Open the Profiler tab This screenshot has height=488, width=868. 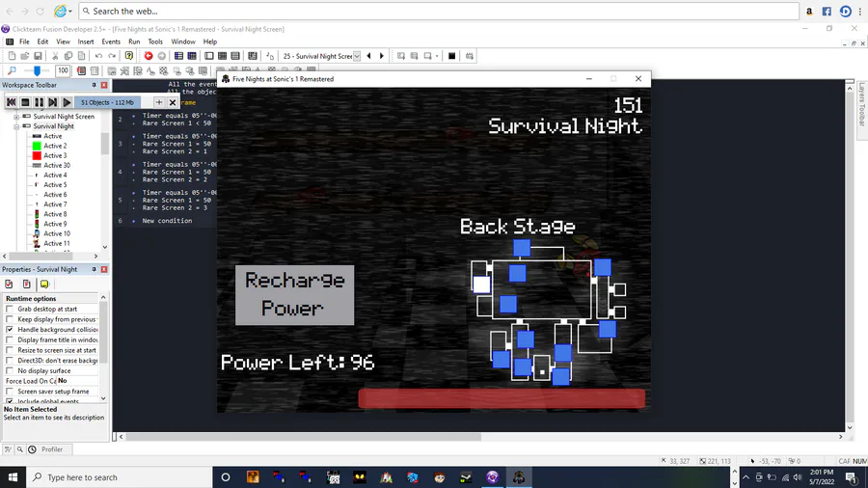[x=51, y=449]
